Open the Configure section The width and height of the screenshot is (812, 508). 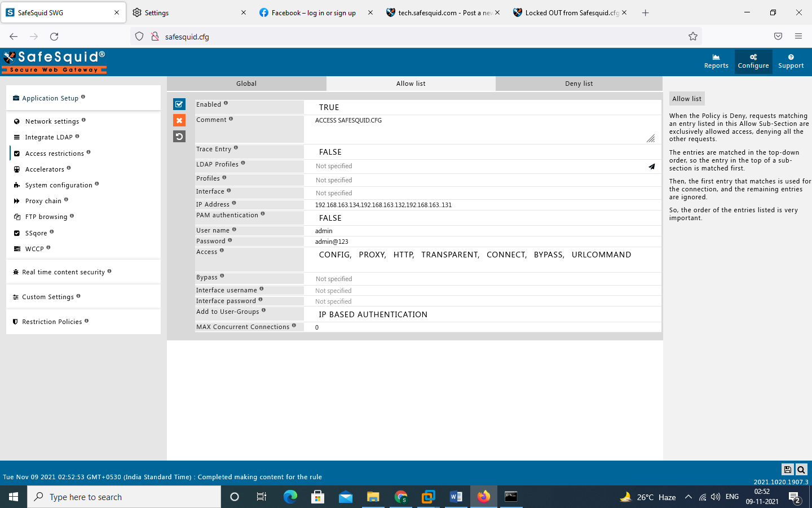[753, 62]
